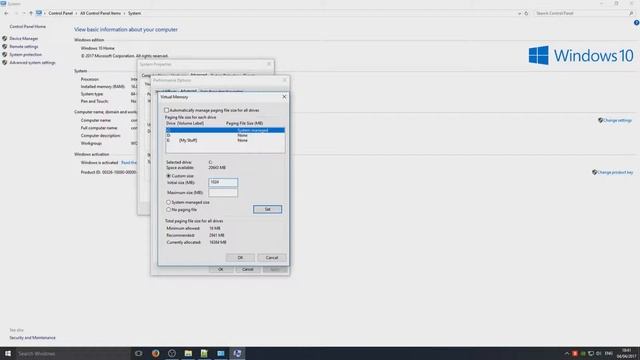Cancel the Virtual Memory dialog
The height and width of the screenshot is (360, 640).
point(272,258)
